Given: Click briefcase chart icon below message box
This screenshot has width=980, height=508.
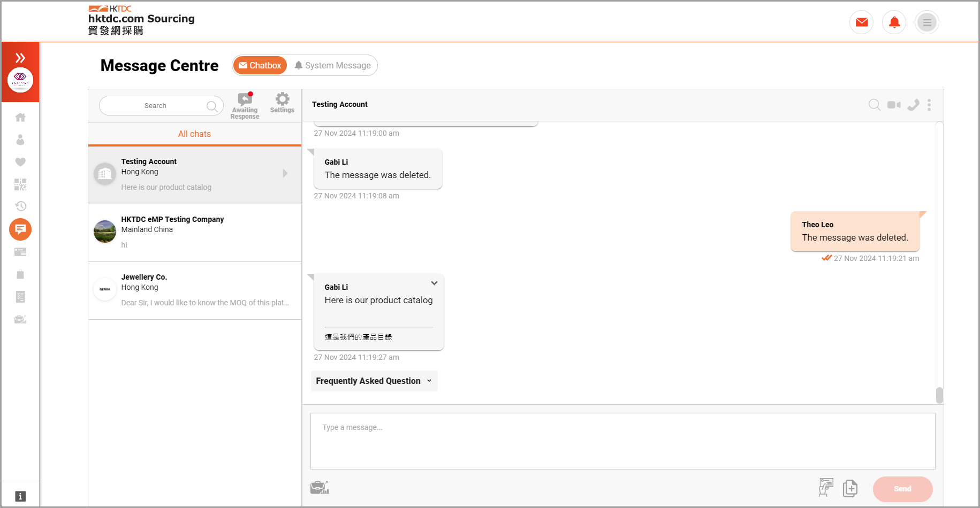Looking at the screenshot, I should click(320, 488).
